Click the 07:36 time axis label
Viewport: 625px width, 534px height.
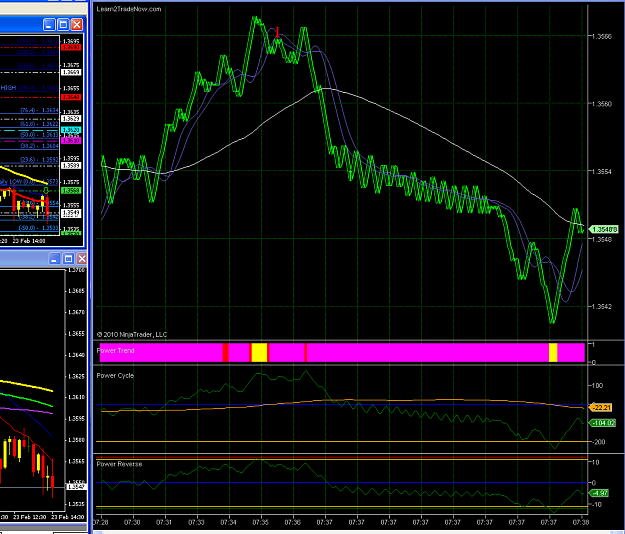tap(293, 522)
